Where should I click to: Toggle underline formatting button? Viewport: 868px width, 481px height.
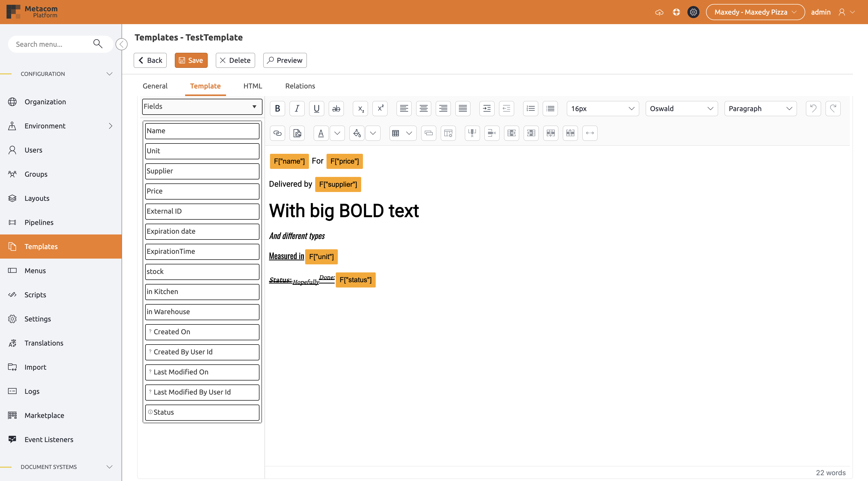pos(316,109)
